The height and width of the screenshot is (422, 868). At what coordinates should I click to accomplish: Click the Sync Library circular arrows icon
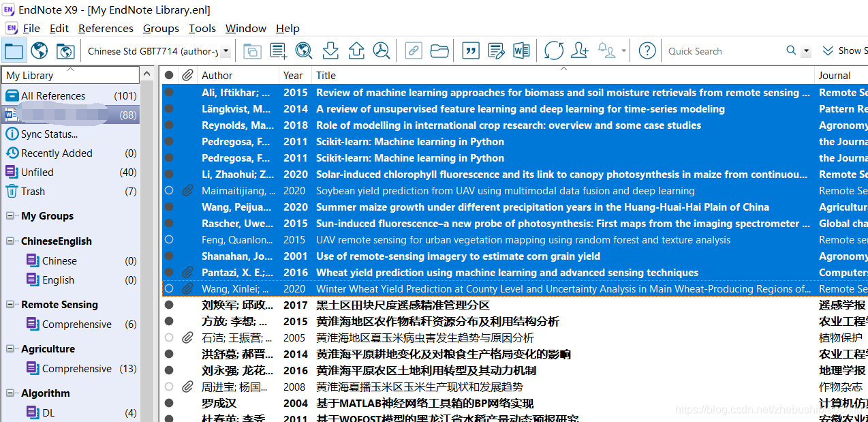(554, 50)
